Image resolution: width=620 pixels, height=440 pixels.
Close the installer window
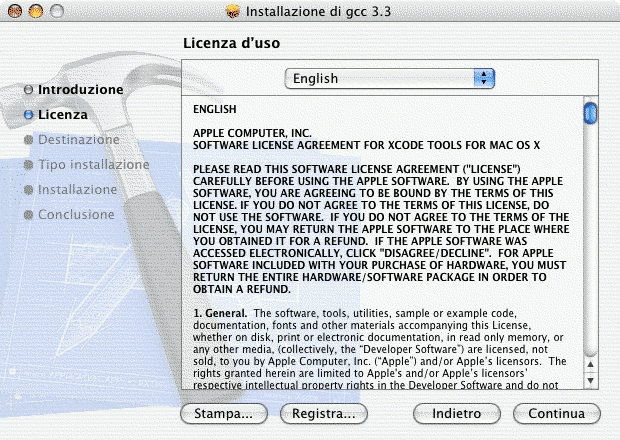[x=15, y=11]
